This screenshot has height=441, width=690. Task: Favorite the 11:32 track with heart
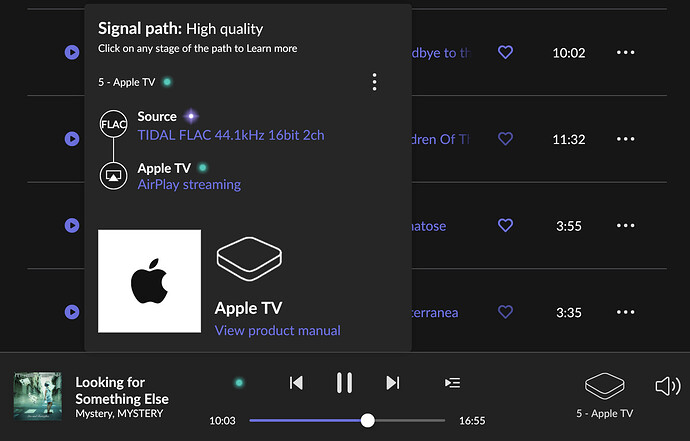click(x=505, y=139)
